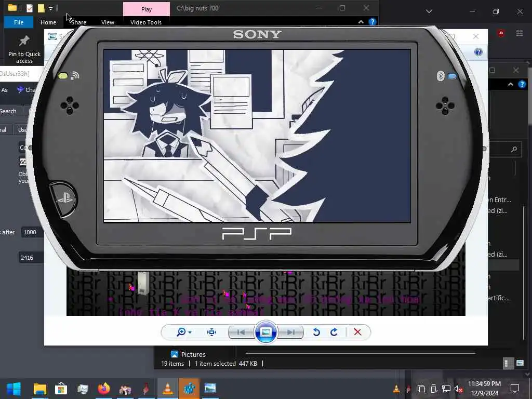
Task: Switch to large icons view in status bar
Action: tap(520, 363)
